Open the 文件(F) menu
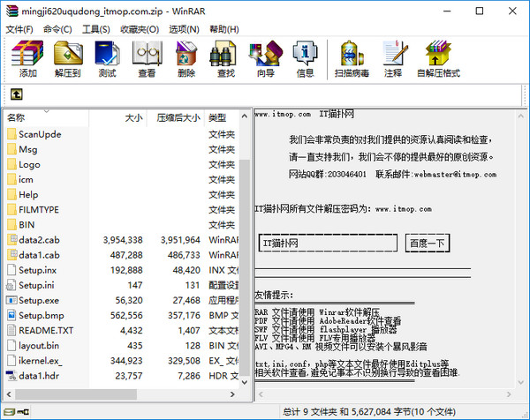This screenshot has height=420, width=530. (x=19, y=29)
